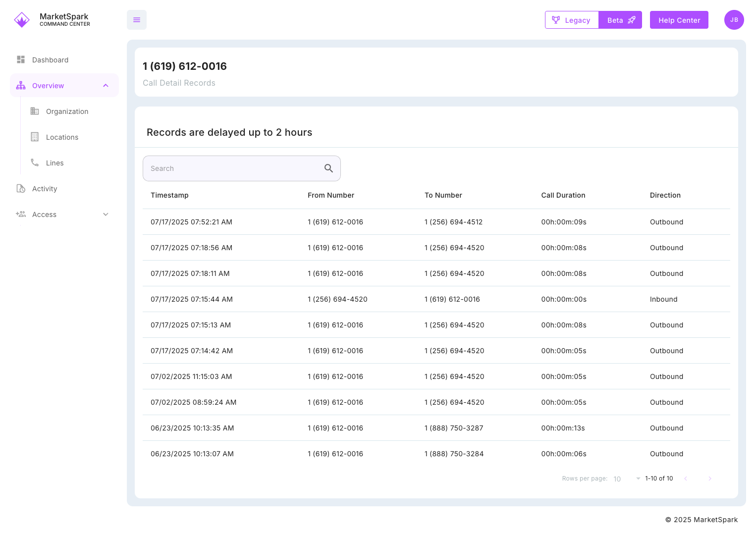
Task: Click the search magnifier icon
Action: click(x=328, y=168)
